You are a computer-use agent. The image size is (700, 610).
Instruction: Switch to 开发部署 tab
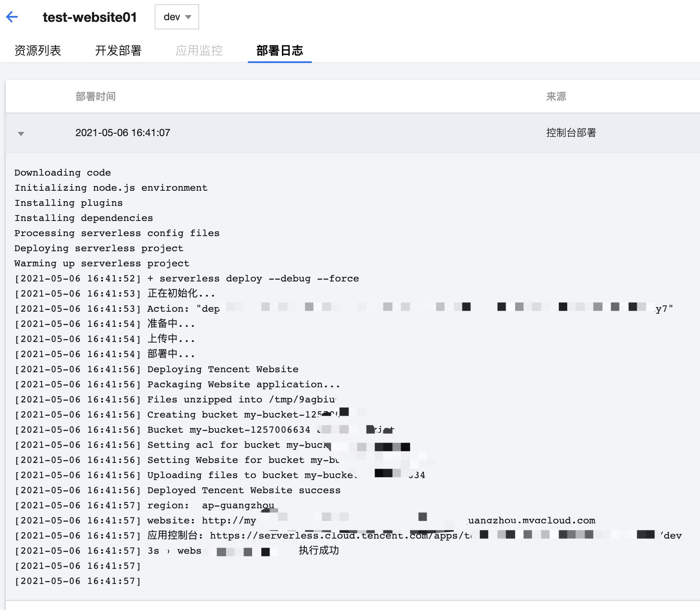pos(118,50)
